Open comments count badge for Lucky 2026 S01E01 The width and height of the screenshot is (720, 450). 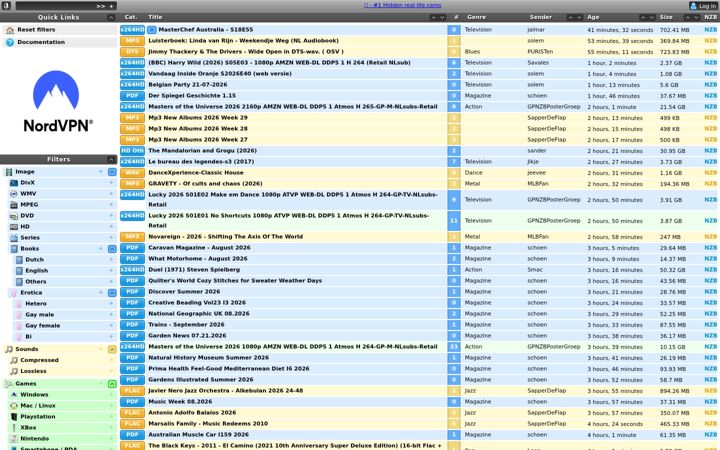(454, 221)
